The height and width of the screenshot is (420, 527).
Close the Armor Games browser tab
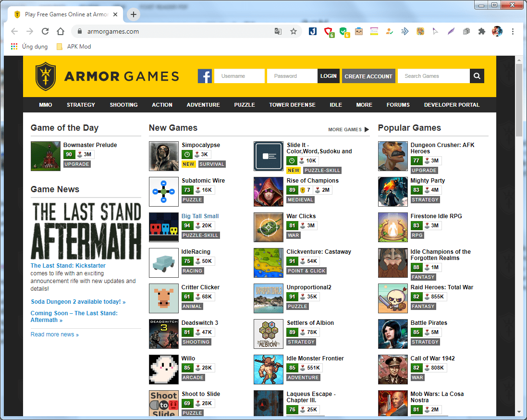[115, 14]
